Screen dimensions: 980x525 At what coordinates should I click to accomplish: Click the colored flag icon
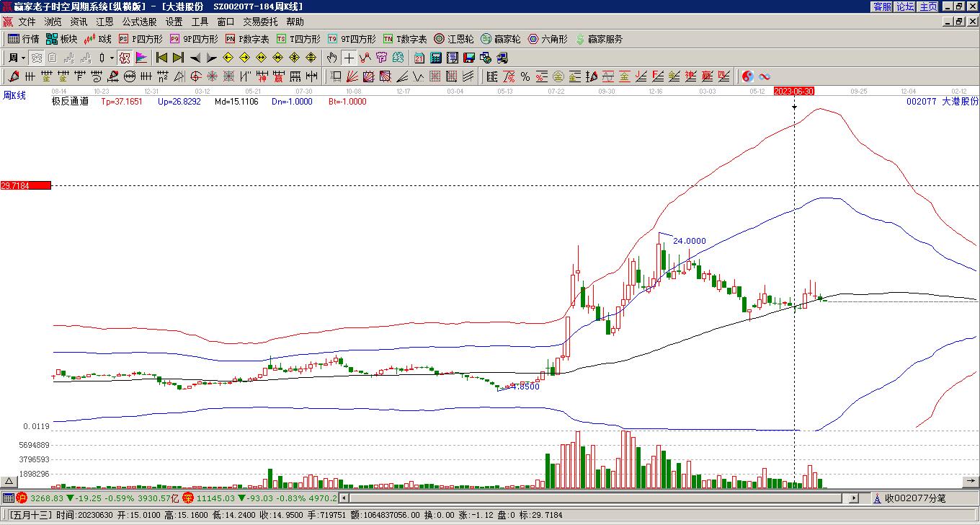point(141,58)
